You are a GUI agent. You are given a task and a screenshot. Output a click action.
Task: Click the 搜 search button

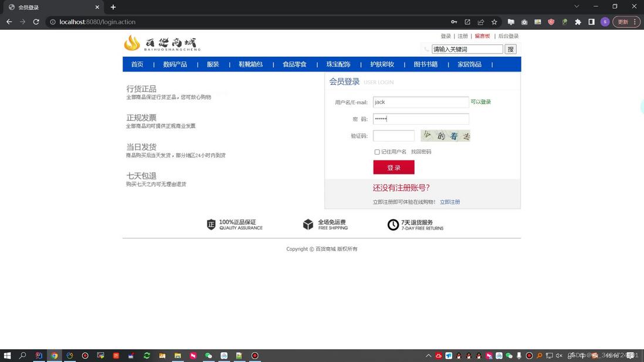(x=510, y=49)
